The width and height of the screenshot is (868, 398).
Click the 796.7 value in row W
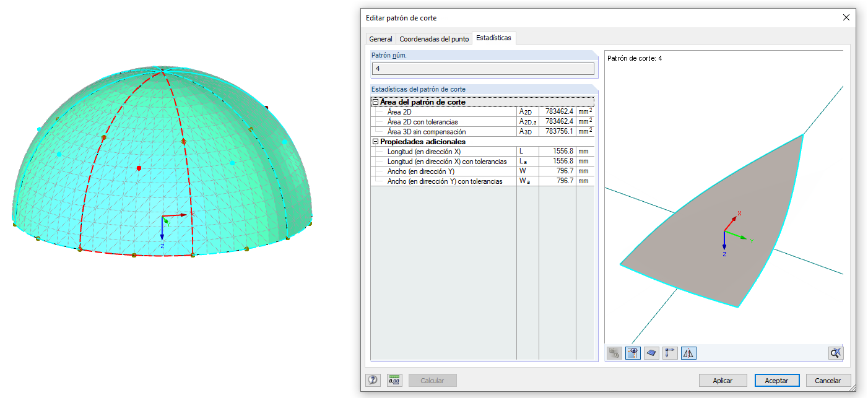(x=557, y=171)
